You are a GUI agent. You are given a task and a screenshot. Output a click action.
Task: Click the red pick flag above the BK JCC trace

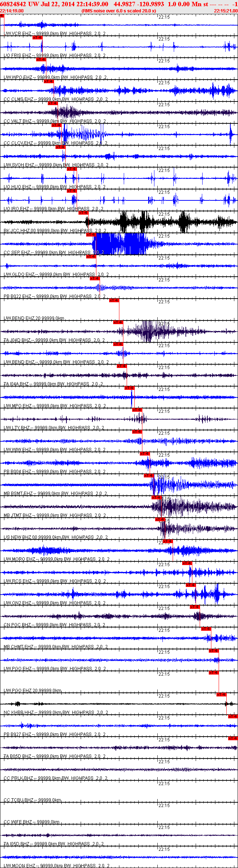tap(84, 213)
